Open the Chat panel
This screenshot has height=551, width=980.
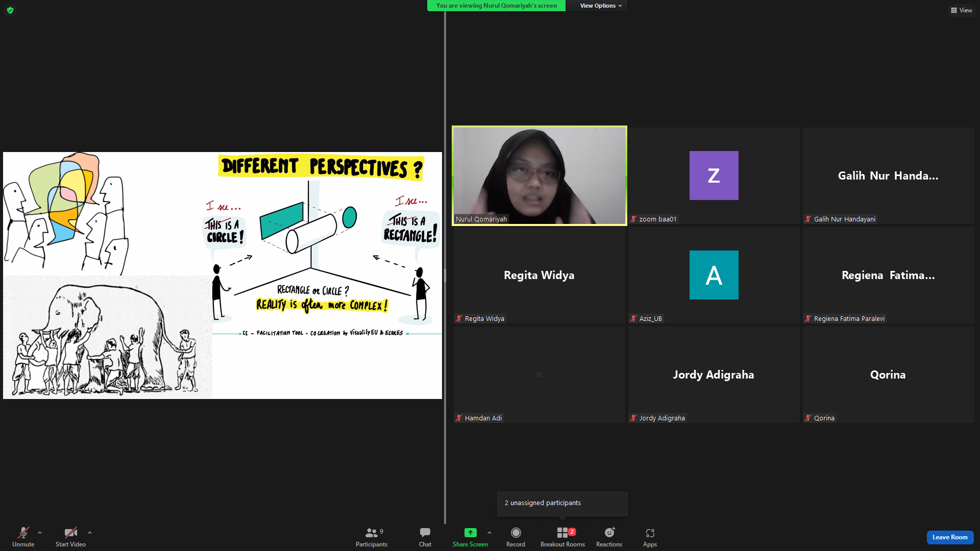(x=425, y=537)
